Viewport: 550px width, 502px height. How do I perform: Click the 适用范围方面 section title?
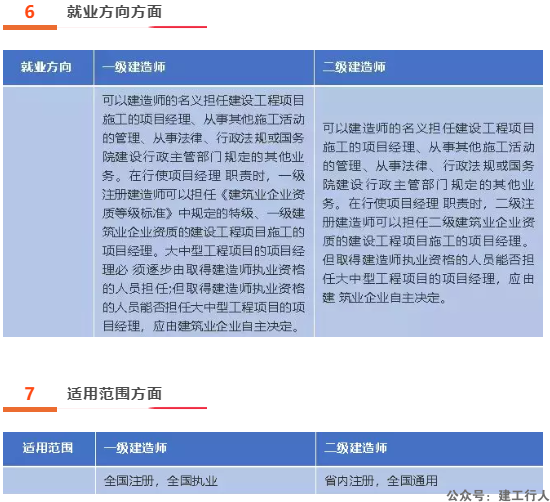114,394
